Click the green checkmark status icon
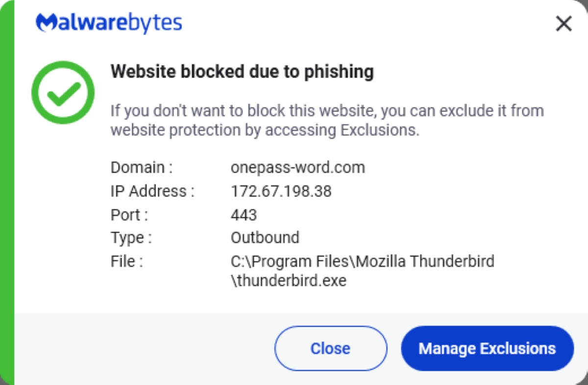Image resolution: width=588 pixels, height=385 pixels. click(x=63, y=92)
